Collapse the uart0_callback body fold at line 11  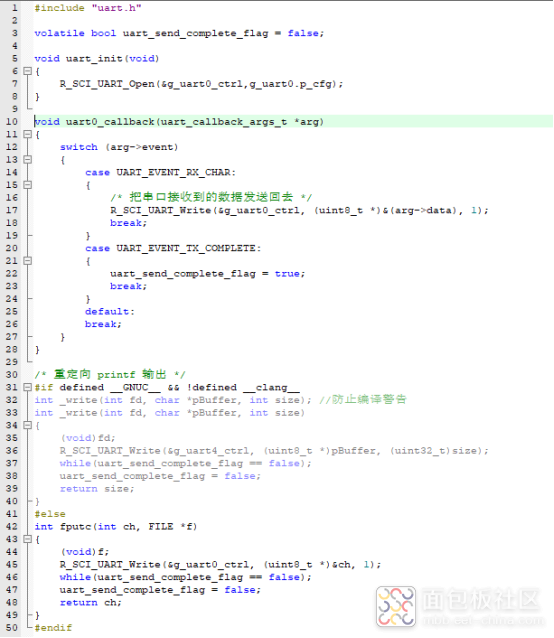(28, 134)
